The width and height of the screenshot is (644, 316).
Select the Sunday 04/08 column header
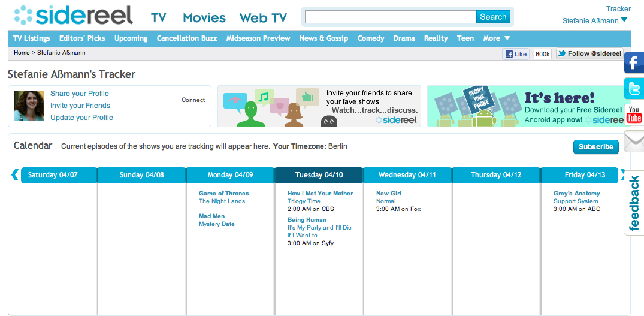tap(142, 175)
